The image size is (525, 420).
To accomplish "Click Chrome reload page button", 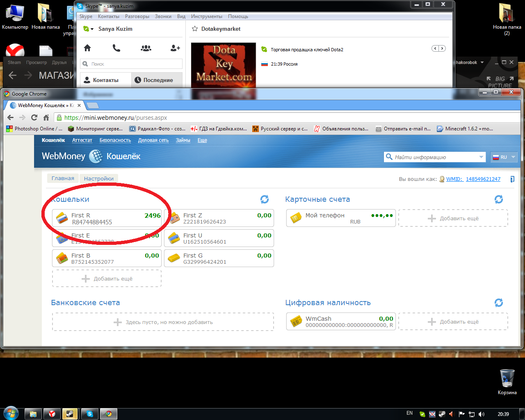I will [34, 118].
